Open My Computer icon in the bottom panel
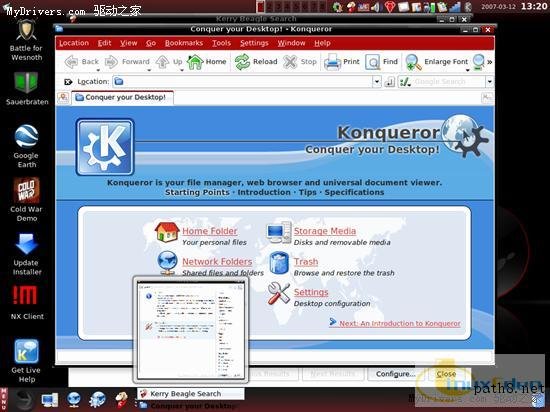 point(50,400)
